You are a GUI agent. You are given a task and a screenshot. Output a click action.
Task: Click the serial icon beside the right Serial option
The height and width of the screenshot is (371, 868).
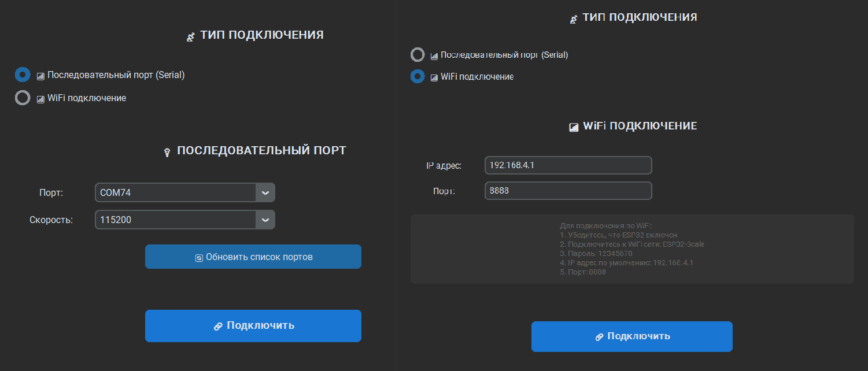click(x=434, y=55)
